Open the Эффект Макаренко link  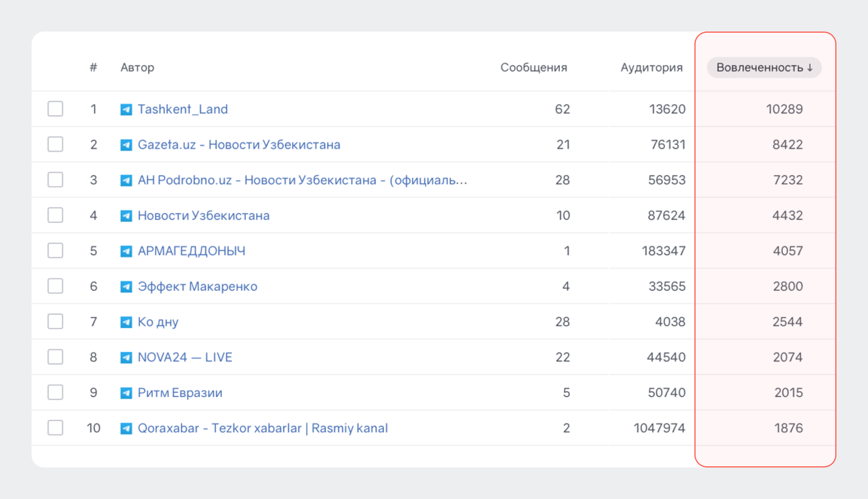(197, 287)
